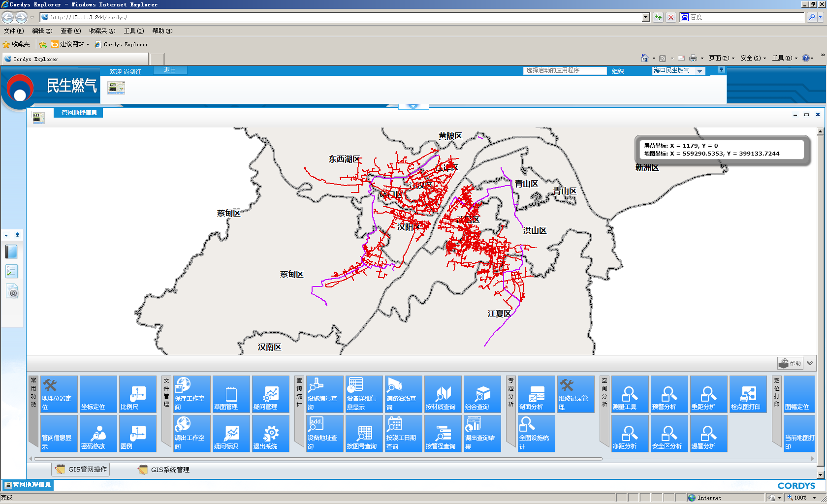Run 爆管分析 pipe burst analysis
This screenshot has width=827, height=504.
click(x=709, y=433)
